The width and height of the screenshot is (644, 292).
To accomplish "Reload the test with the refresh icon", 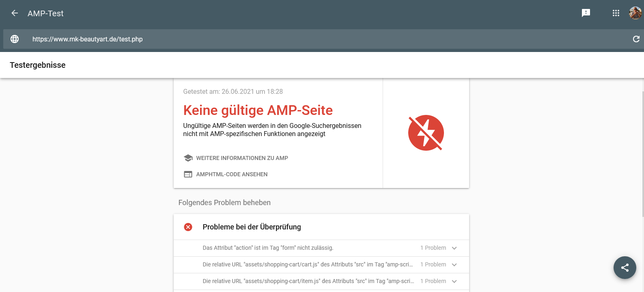I will coord(636,39).
